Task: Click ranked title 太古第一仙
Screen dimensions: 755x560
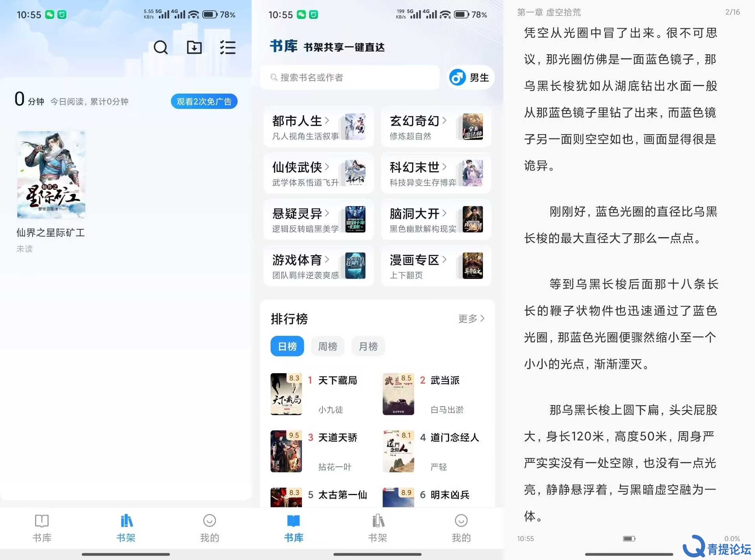Action: pos(343,495)
